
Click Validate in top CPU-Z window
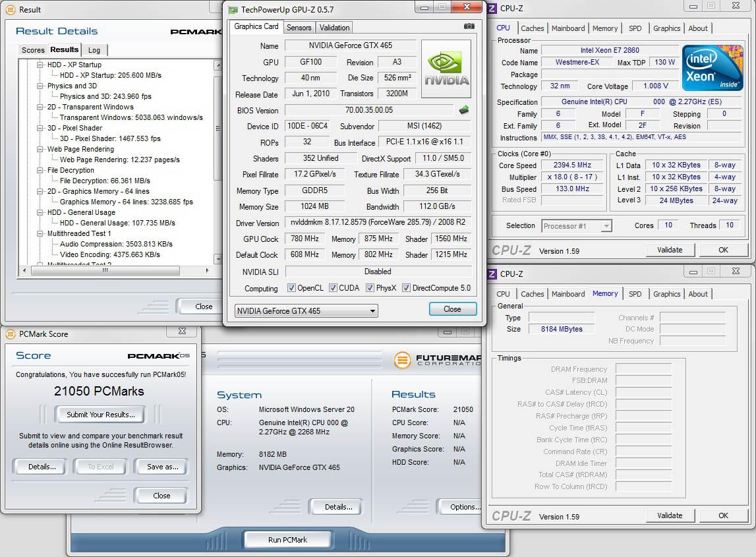coord(670,250)
